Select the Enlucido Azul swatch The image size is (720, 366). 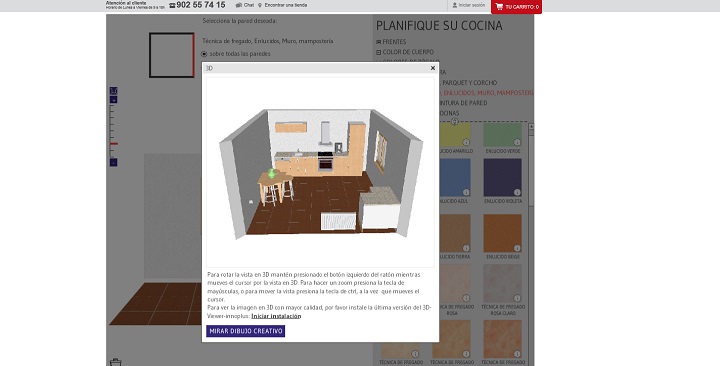coord(455,178)
